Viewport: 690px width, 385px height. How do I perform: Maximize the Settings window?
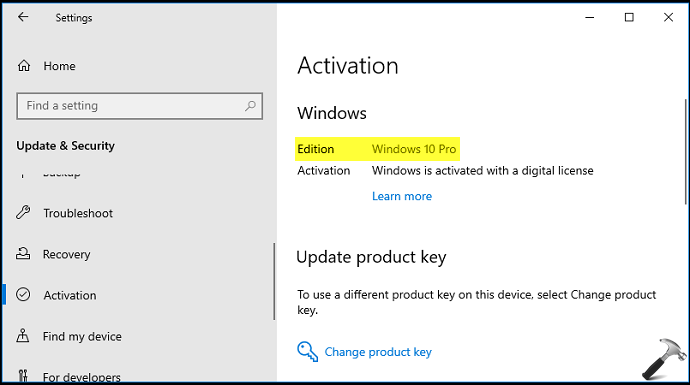629,17
